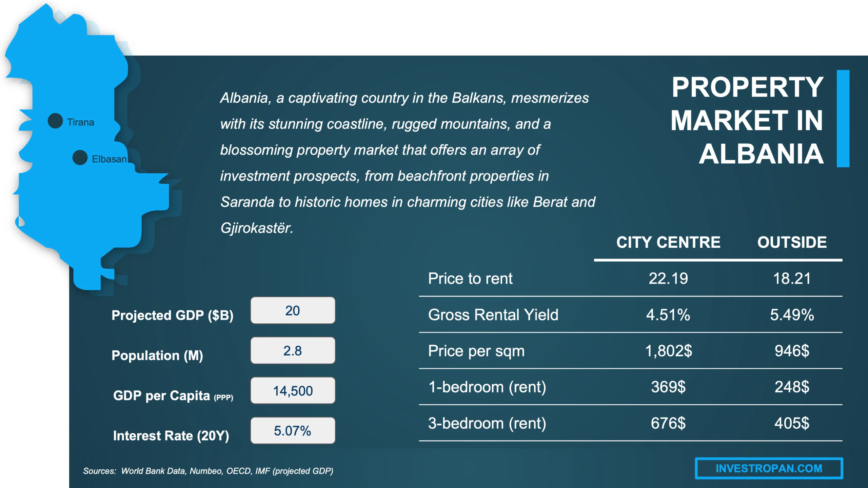Viewport: 868px width, 488px height.
Task: Click the Price to rent row label
Action: (x=470, y=279)
